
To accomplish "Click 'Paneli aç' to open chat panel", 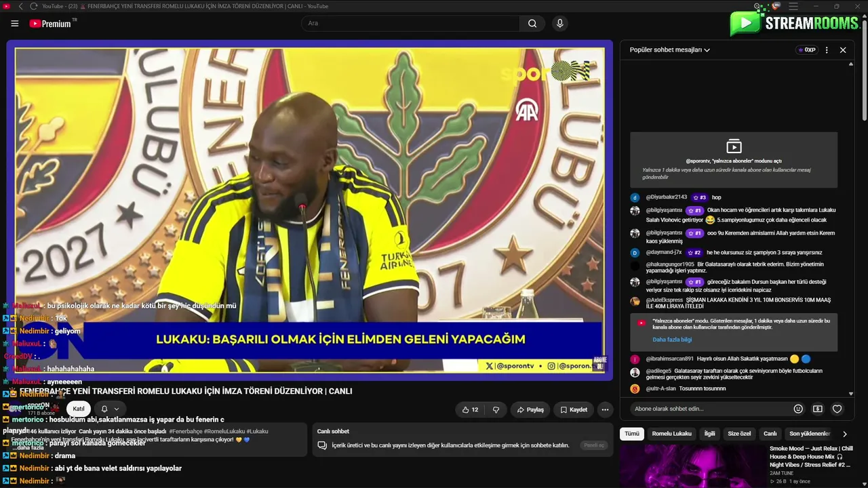I will tap(593, 445).
